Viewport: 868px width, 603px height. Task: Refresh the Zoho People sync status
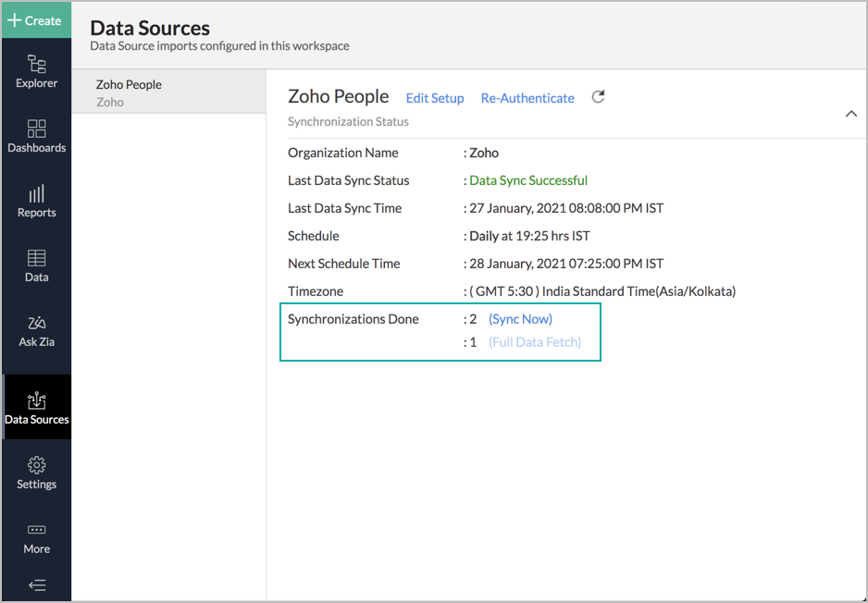coord(597,96)
